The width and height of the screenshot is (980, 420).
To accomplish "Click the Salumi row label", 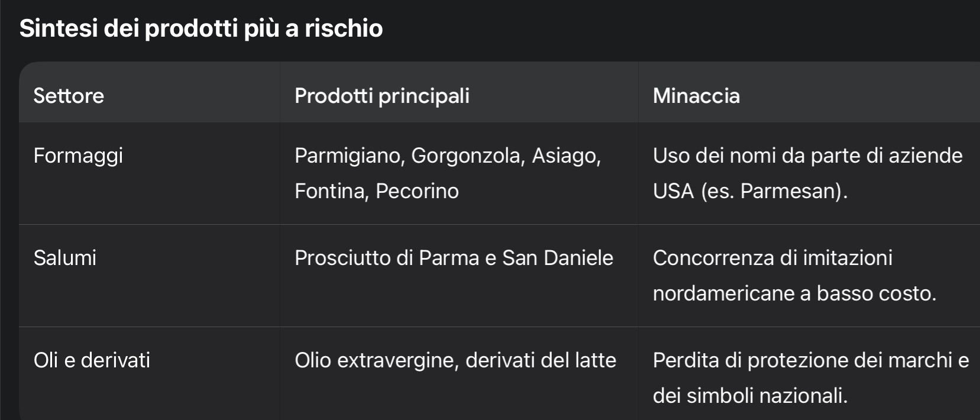I will pos(65,258).
